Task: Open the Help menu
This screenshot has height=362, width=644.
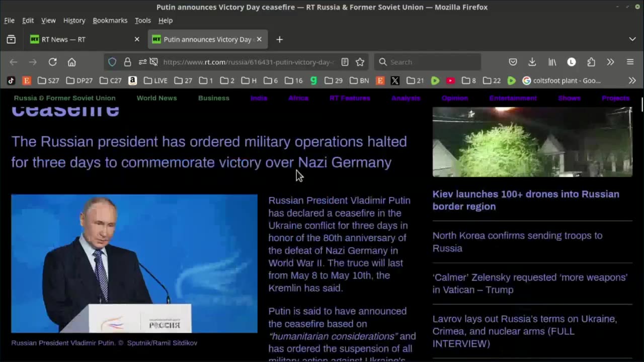Action: tap(165, 20)
